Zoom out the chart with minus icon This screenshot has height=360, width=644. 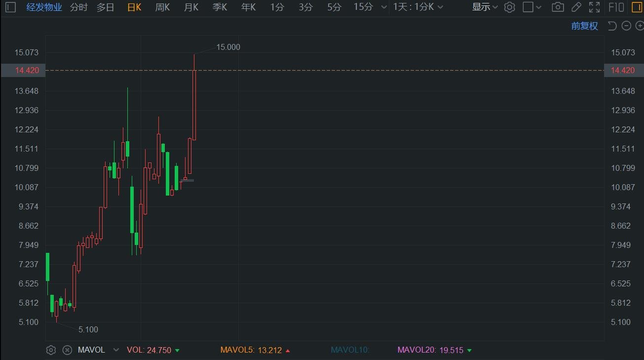tap(626, 26)
